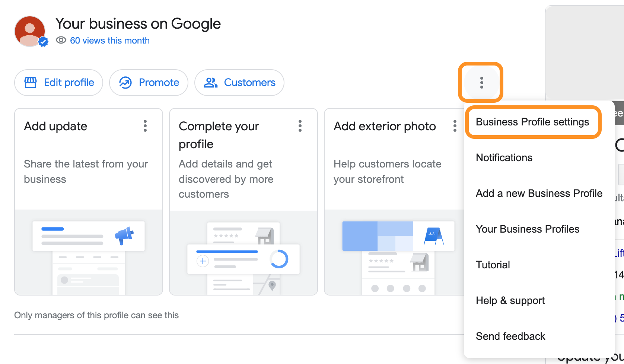Screen dimensions: 624x364
Task: Click the Complete your profile card title
Action: click(219, 135)
